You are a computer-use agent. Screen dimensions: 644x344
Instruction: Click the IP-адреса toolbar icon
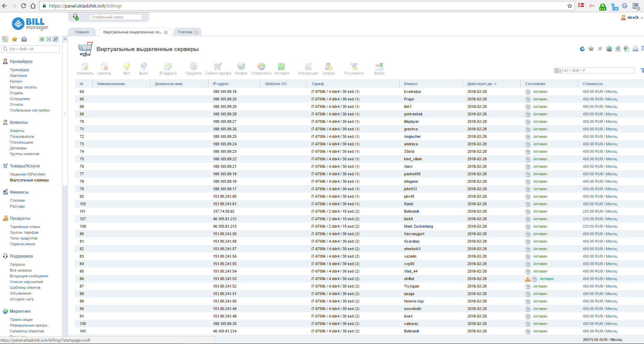(168, 67)
